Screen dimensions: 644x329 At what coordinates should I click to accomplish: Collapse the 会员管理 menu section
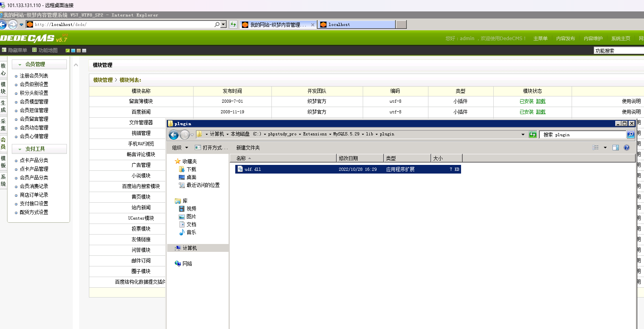20,65
